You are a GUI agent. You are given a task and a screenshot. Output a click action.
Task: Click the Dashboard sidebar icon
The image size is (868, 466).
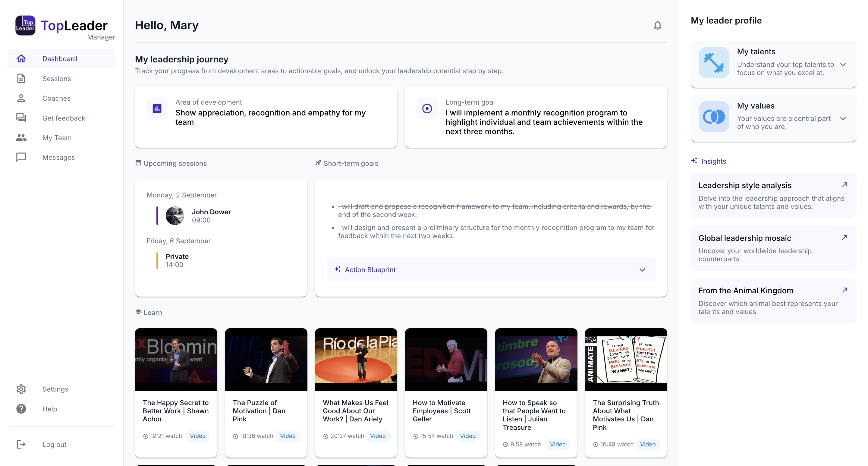21,58
